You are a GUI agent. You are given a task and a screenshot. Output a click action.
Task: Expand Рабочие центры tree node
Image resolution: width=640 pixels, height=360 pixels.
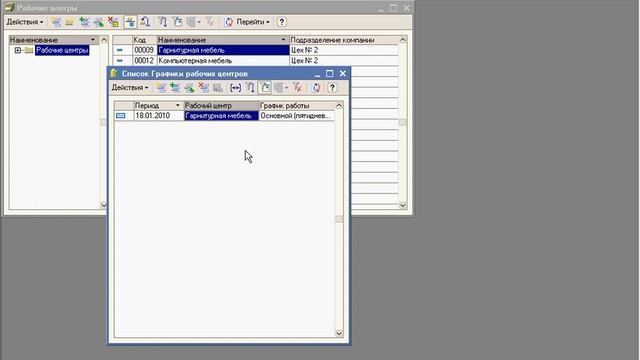pos(18,50)
